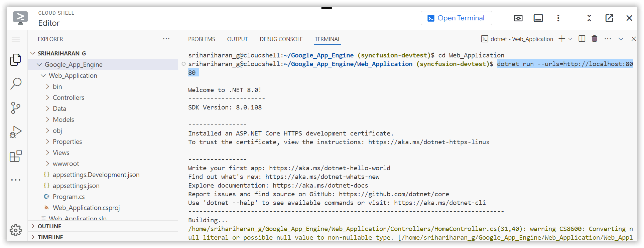Follow the dotnet-docs link
This screenshot has width=644, height=248.
tap(320, 186)
